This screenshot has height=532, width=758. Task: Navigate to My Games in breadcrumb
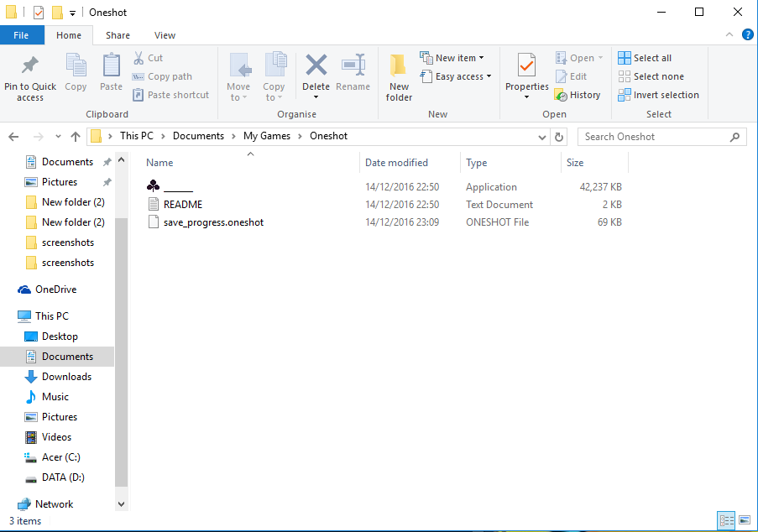click(267, 136)
